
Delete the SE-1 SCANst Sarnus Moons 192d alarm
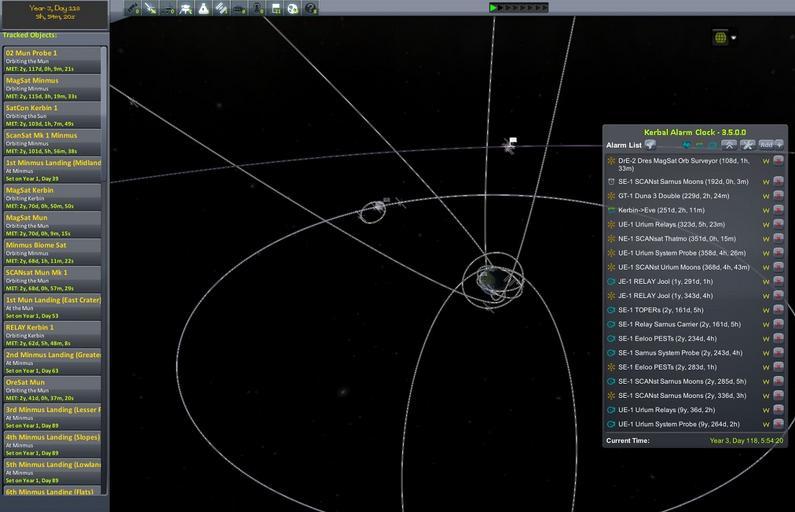pos(778,181)
